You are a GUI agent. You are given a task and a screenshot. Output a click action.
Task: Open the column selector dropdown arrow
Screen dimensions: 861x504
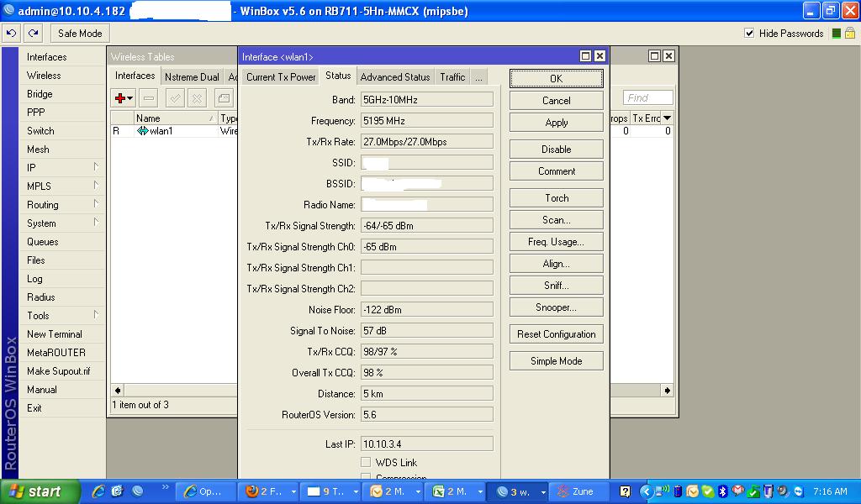point(667,118)
